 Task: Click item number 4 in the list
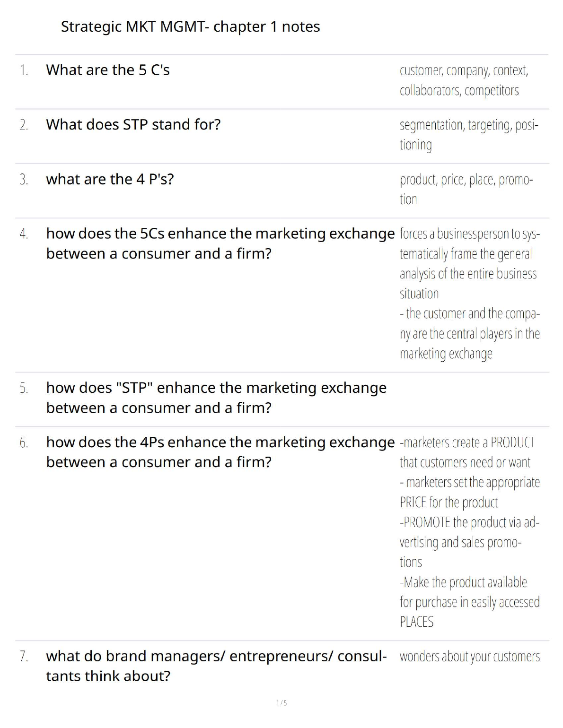[24, 234]
